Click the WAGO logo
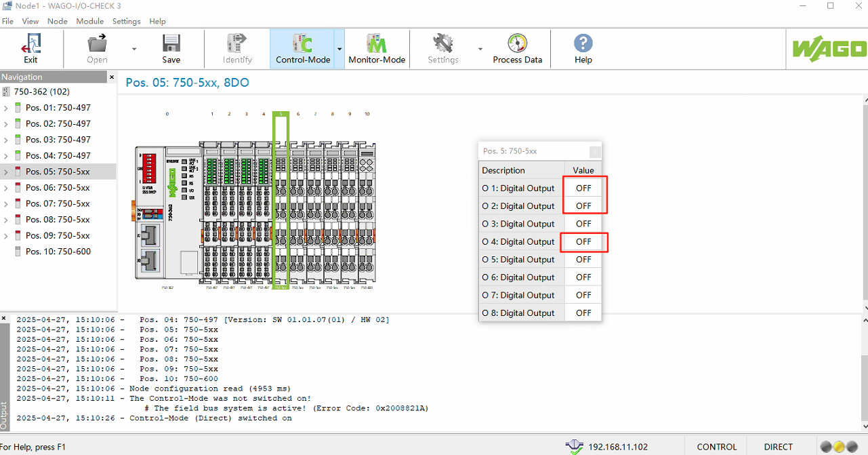This screenshot has width=868, height=455. coord(829,50)
